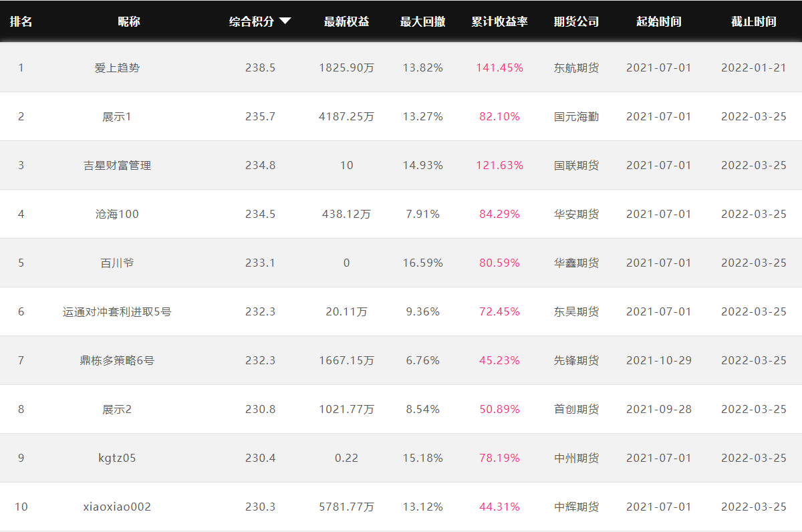Screen dimensions: 802x532
Task: Click the 首创期货 company cell
Action: point(576,409)
